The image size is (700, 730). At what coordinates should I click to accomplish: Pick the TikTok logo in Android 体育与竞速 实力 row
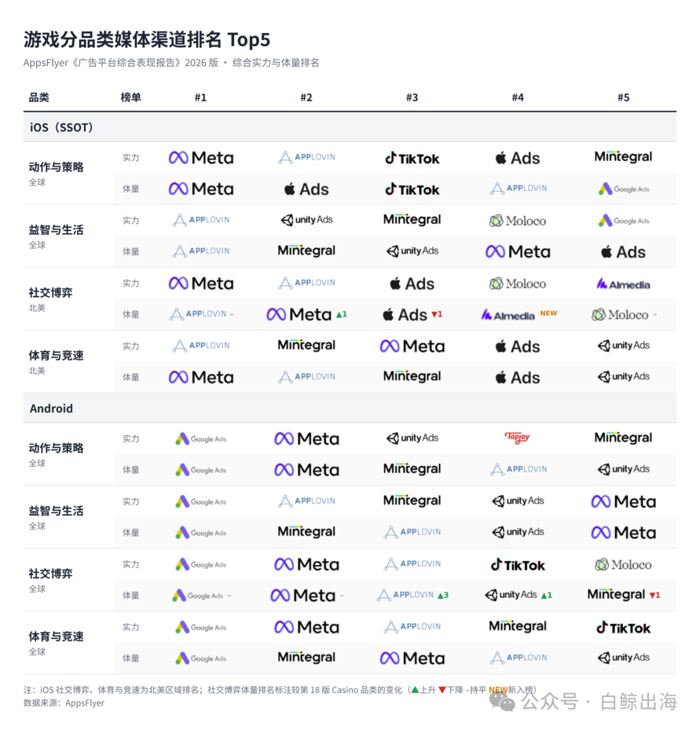click(624, 628)
